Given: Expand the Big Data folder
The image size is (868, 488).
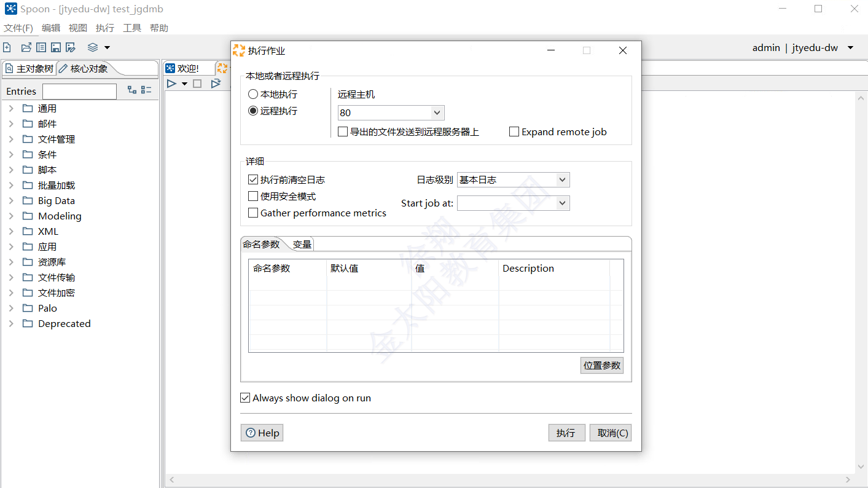Looking at the screenshot, I should click(x=10, y=200).
